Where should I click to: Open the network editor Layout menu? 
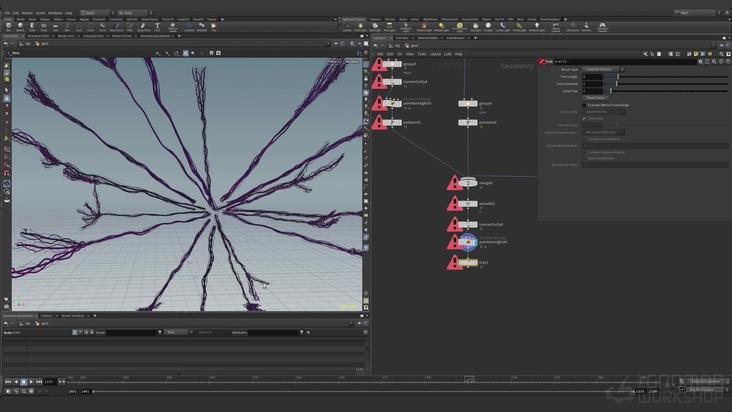tap(434, 53)
